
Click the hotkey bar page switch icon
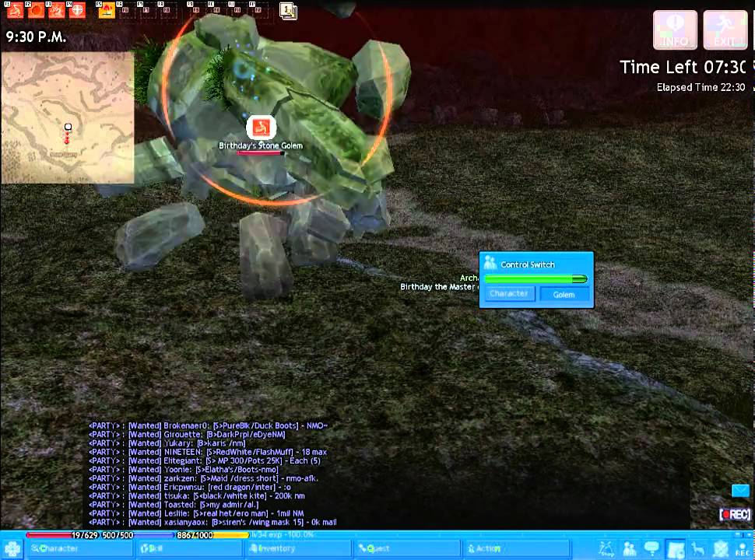point(288,11)
